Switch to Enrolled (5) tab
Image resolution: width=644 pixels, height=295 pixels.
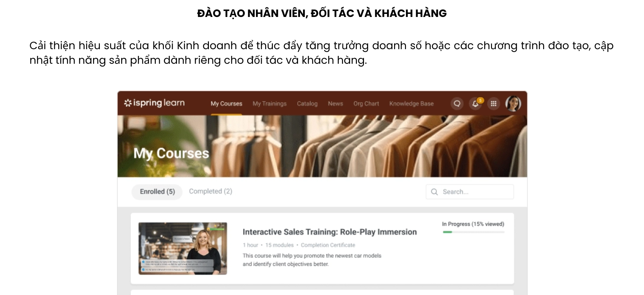157,192
